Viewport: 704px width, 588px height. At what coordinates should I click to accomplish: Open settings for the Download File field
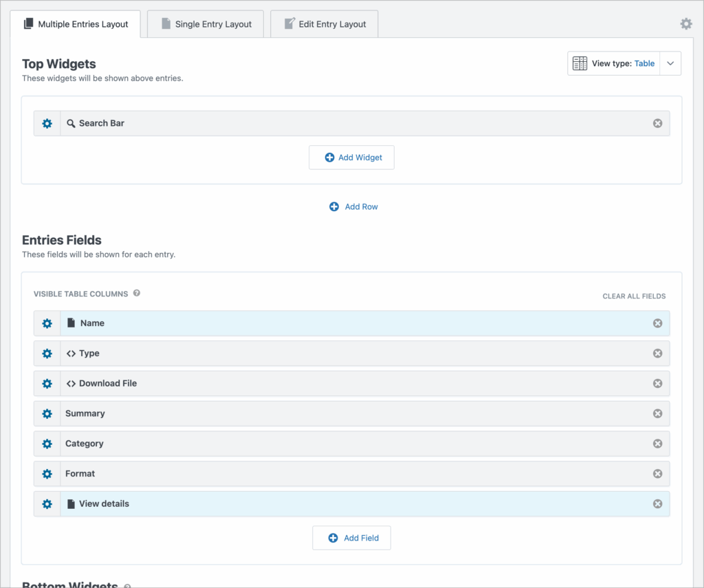[47, 383]
